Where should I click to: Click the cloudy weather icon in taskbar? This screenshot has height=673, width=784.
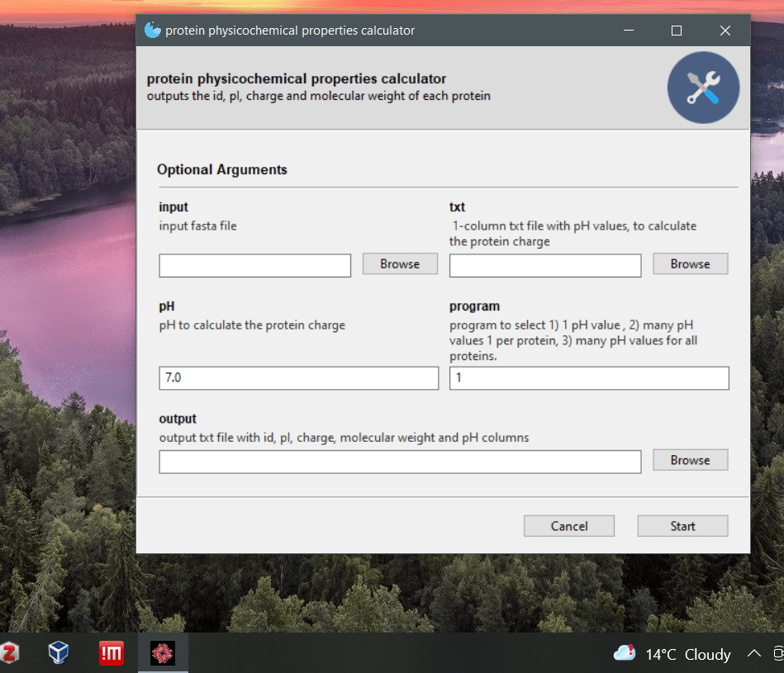pos(624,652)
